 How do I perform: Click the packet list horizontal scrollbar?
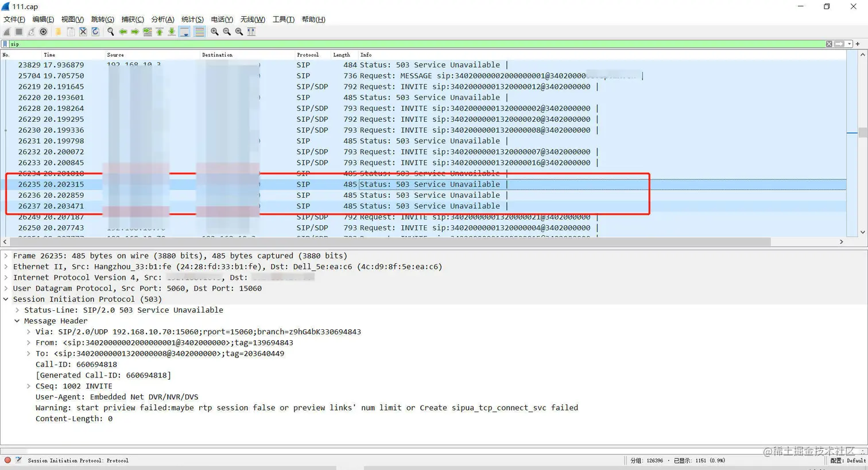(x=390, y=242)
